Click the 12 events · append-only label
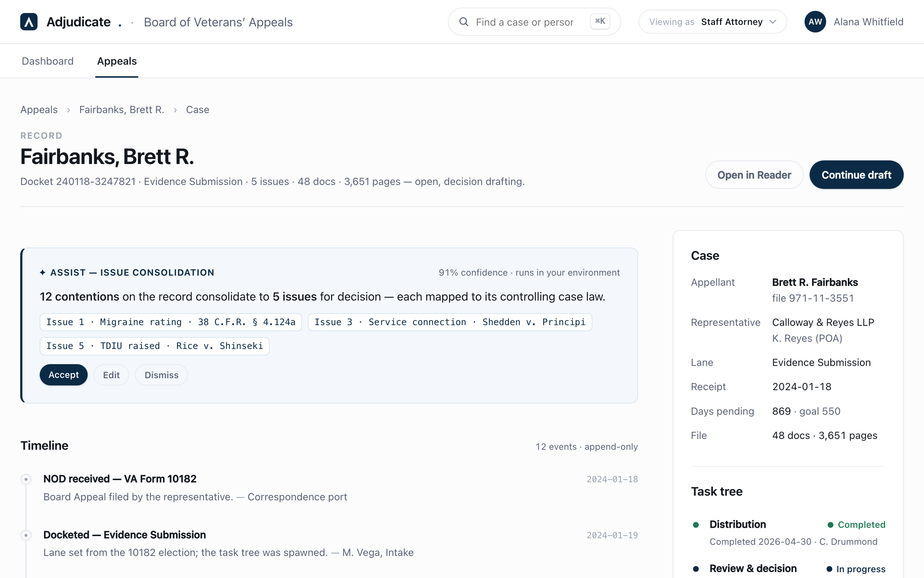924x578 pixels. [587, 447]
